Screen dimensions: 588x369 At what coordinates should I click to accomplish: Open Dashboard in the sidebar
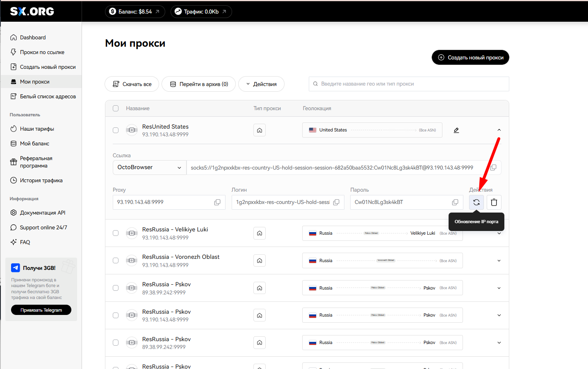click(x=33, y=37)
